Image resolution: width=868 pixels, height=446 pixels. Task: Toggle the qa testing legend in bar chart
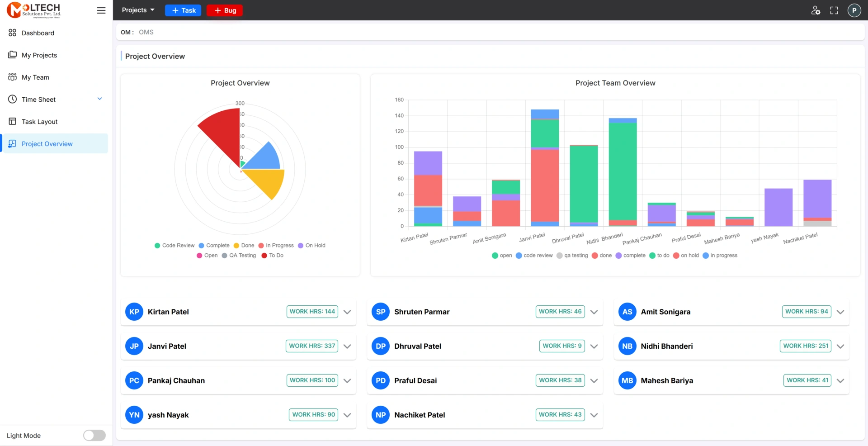[x=572, y=256]
